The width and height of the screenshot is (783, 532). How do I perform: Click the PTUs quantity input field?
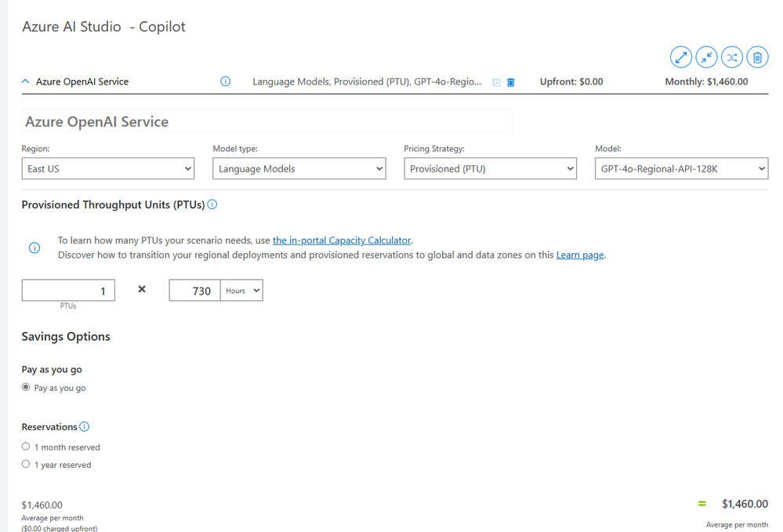[68, 291]
